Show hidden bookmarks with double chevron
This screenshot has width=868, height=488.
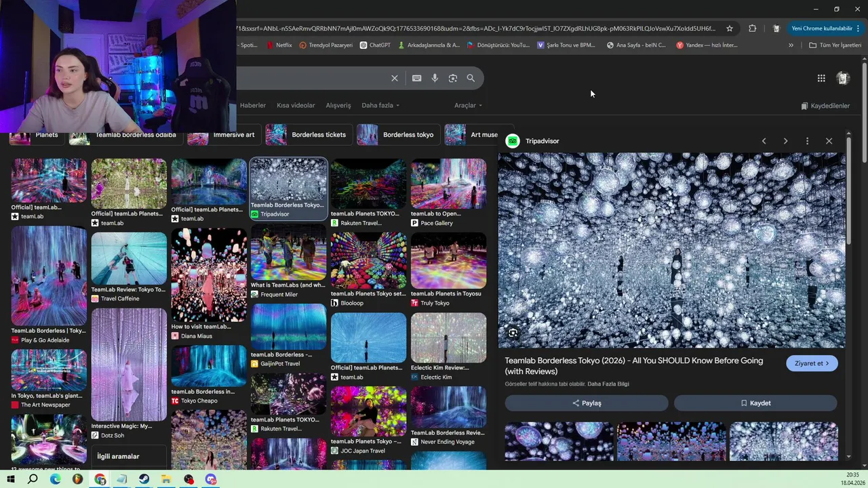[791, 45]
